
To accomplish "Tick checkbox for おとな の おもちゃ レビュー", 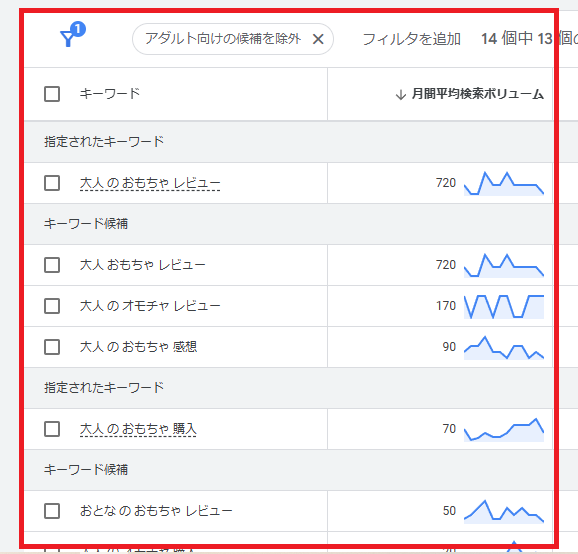I will [x=52, y=511].
